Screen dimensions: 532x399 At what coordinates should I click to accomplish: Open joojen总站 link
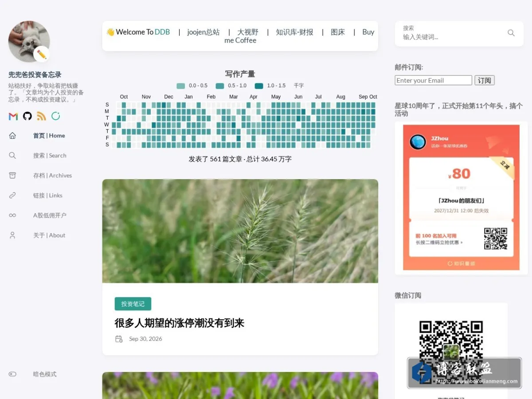[203, 32]
